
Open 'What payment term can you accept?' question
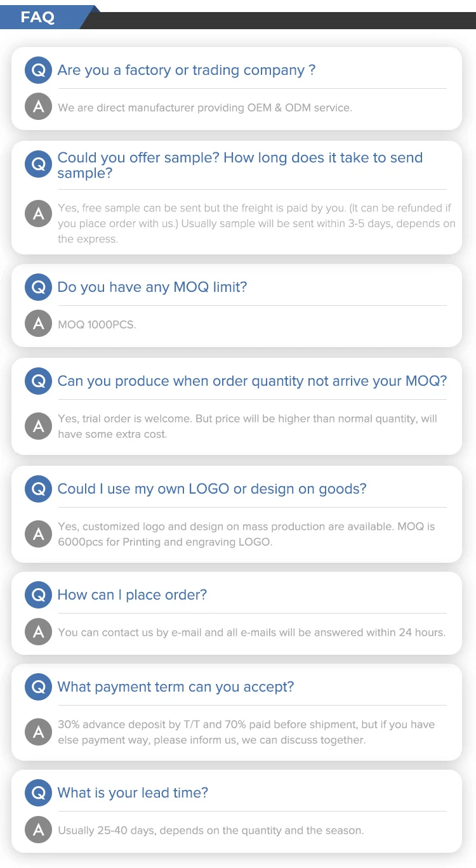coord(176,687)
